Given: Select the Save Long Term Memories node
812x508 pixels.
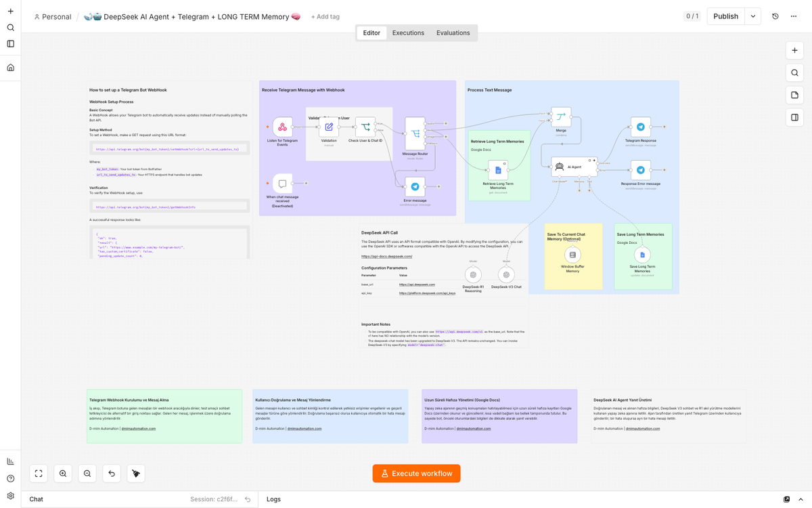Looking at the screenshot, I should point(642,255).
